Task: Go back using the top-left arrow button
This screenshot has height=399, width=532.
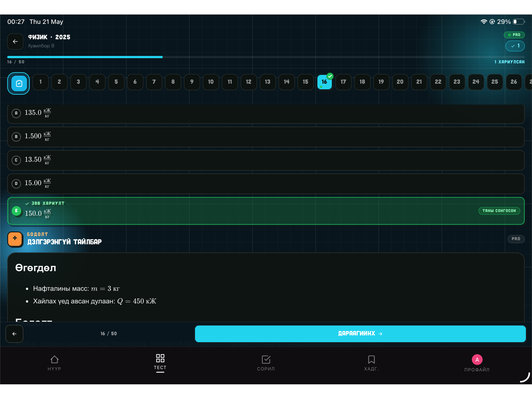Action: coord(15,41)
